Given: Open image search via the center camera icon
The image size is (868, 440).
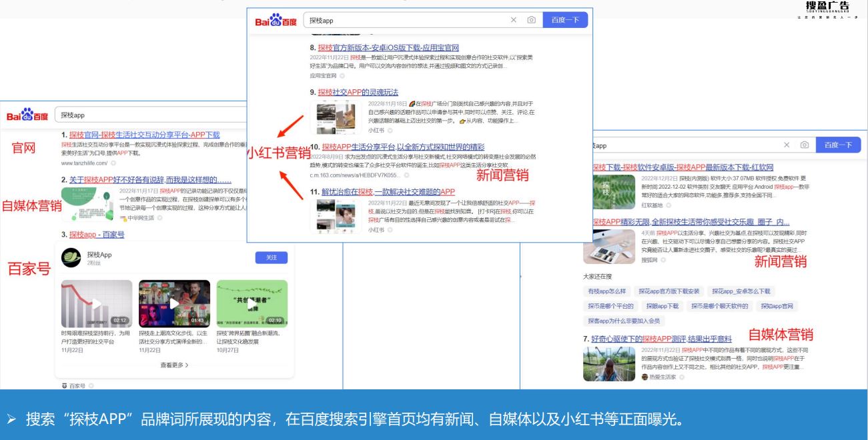Looking at the screenshot, I should coord(531,21).
